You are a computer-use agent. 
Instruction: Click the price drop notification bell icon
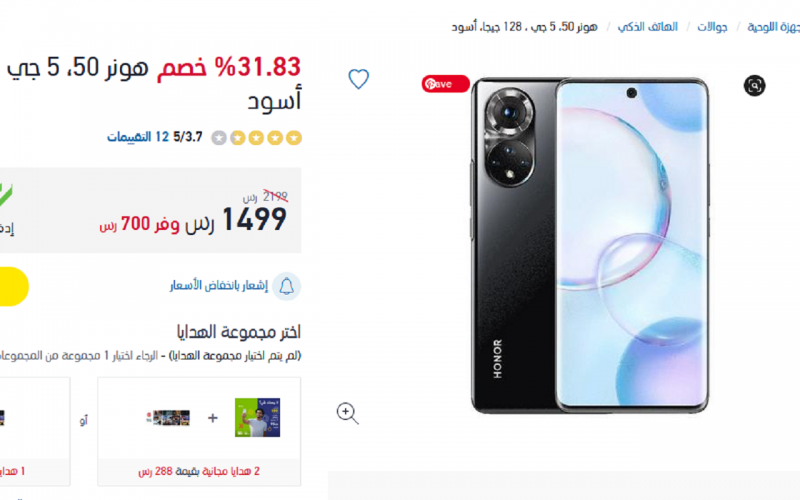(x=286, y=286)
